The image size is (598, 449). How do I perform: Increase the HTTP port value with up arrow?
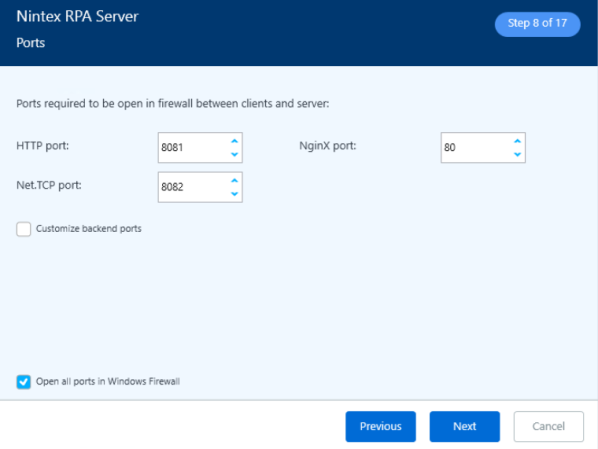(235, 141)
